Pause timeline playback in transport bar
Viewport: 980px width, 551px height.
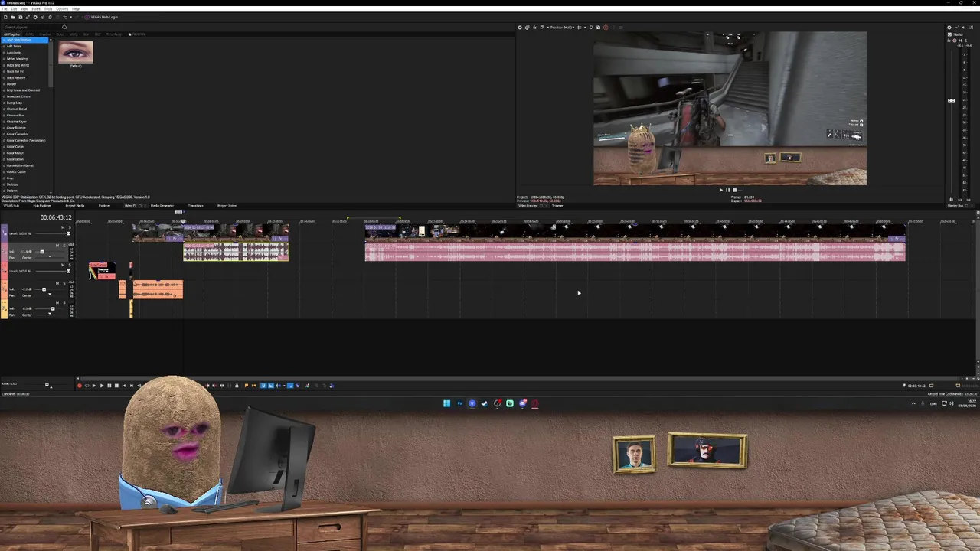[109, 386]
